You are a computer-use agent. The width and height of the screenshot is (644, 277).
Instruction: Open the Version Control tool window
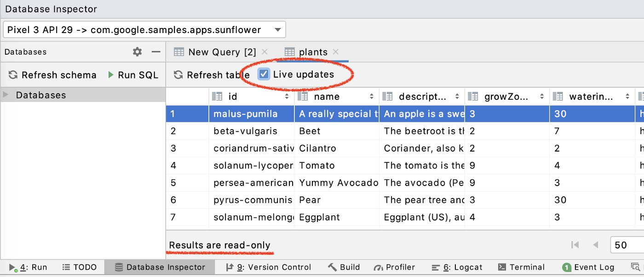coord(269,267)
